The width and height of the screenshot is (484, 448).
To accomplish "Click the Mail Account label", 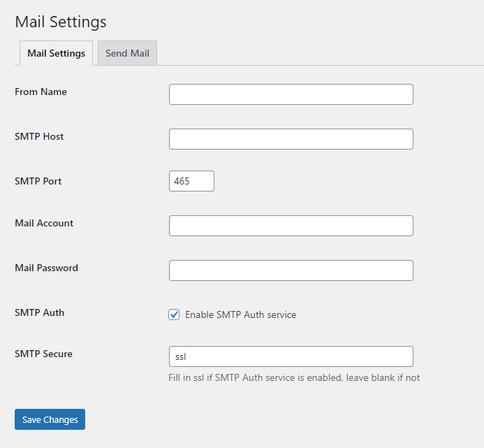I will (x=44, y=223).
